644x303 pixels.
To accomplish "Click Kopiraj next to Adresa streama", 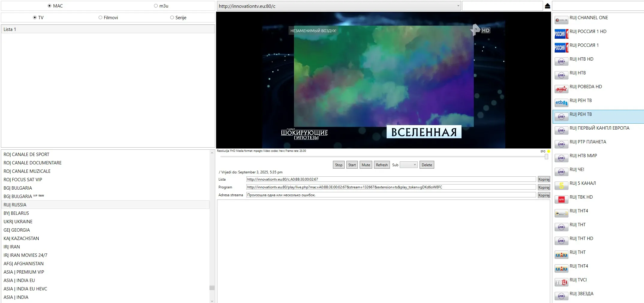I will pyautogui.click(x=544, y=195).
